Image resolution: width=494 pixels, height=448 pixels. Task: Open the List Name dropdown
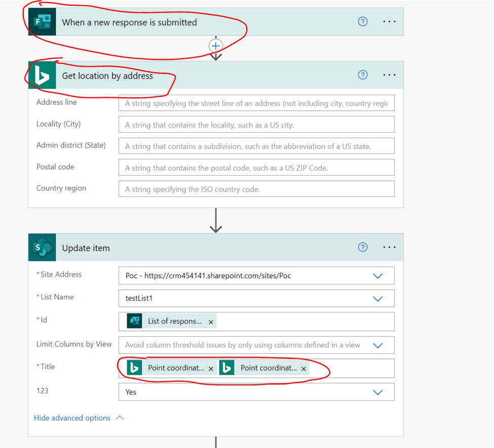377,298
